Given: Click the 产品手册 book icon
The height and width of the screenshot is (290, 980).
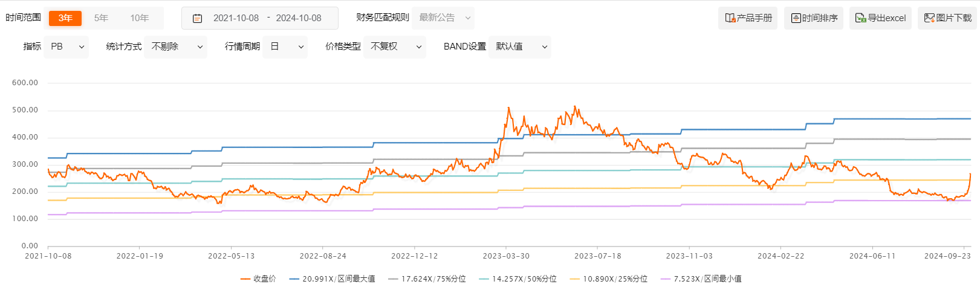Looking at the screenshot, I should [730, 18].
